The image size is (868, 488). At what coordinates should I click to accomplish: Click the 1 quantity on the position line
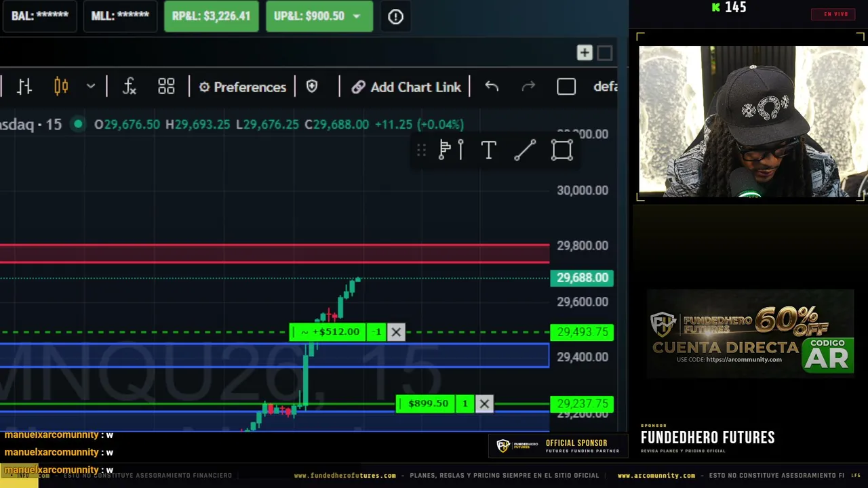tap(465, 404)
